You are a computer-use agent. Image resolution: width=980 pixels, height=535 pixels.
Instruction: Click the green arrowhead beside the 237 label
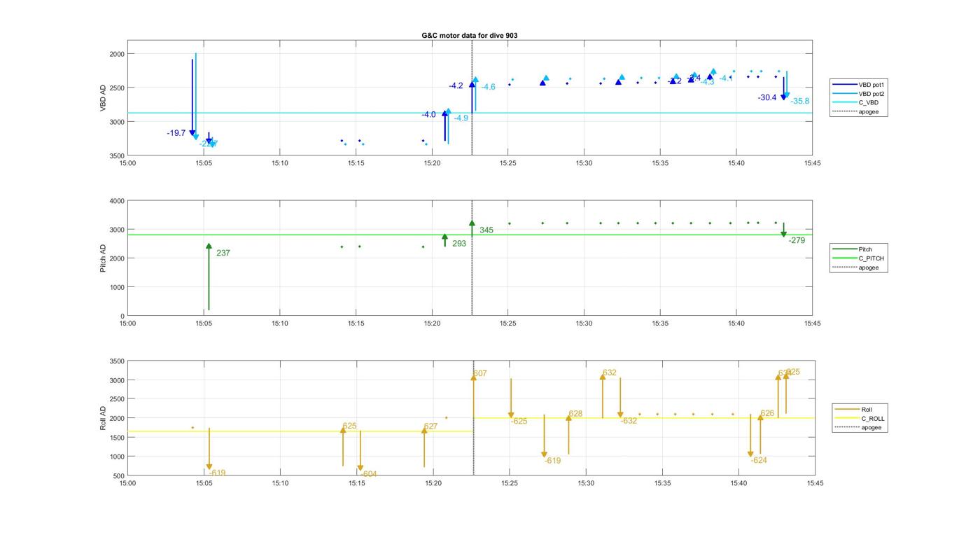[209, 246]
